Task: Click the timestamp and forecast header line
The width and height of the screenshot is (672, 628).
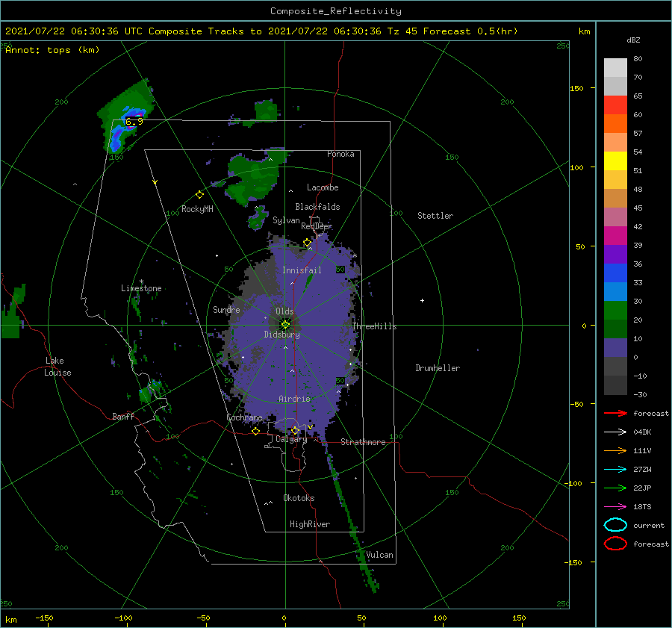Action: pyautogui.click(x=261, y=31)
